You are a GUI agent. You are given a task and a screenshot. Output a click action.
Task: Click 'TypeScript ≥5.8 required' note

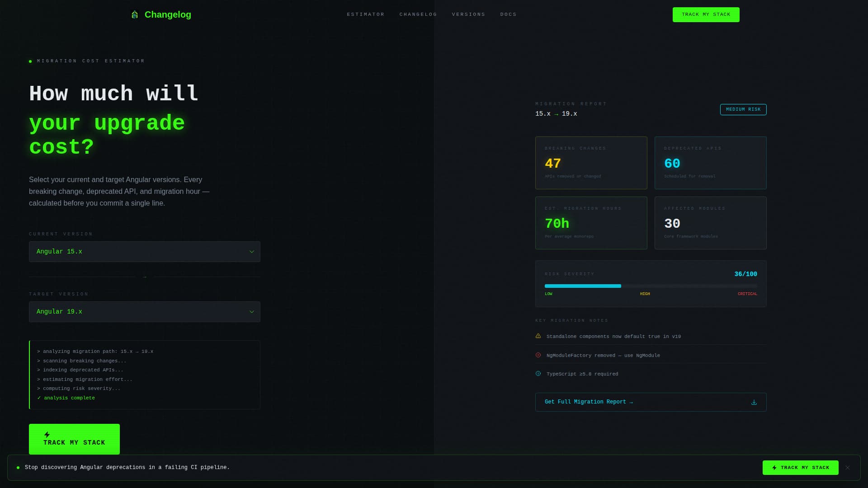click(582, 374)
